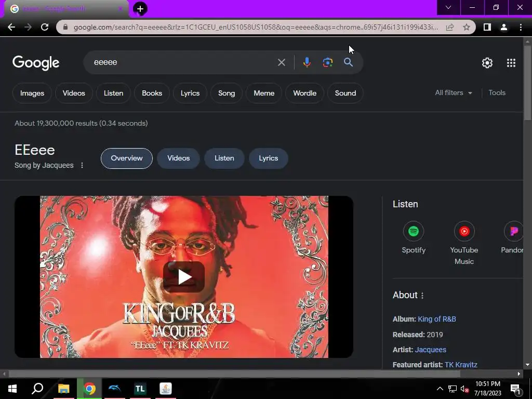Viewport: 532px width, 399px height.
Task: Open the TK Kravitz link
Action: click(461, 365)
